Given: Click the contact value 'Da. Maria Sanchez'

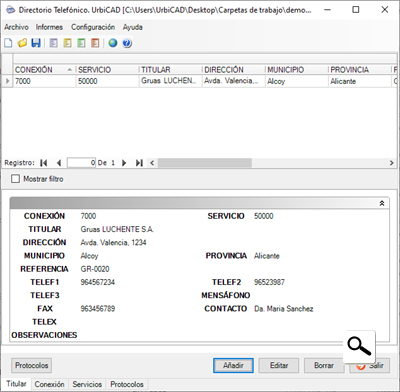Looking at the screenshot, I should tap(284, 309).
